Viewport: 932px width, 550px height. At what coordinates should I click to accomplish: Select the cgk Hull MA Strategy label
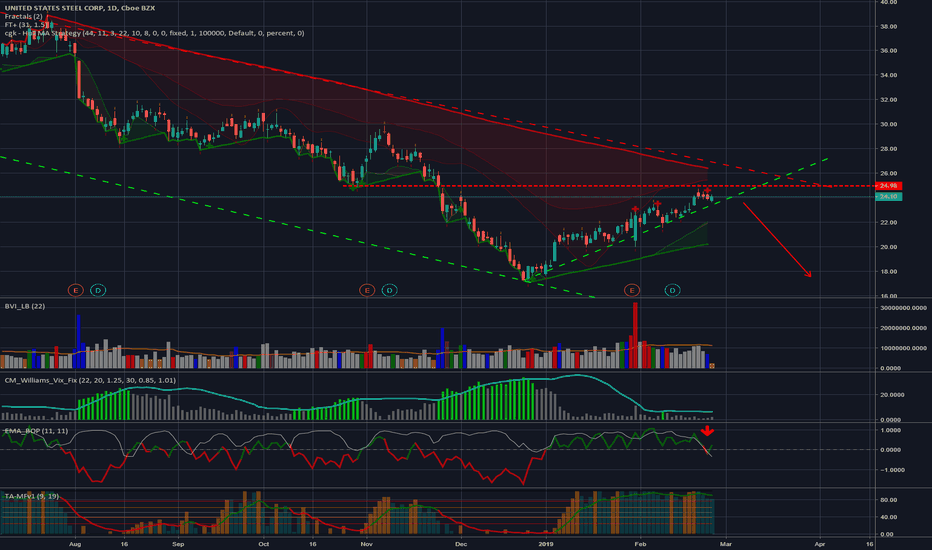(x=155, y=33)
